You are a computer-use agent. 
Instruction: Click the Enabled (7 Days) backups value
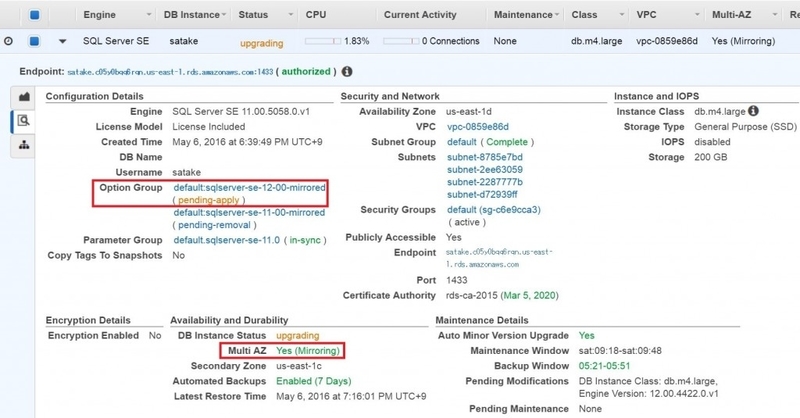[313, 381]
